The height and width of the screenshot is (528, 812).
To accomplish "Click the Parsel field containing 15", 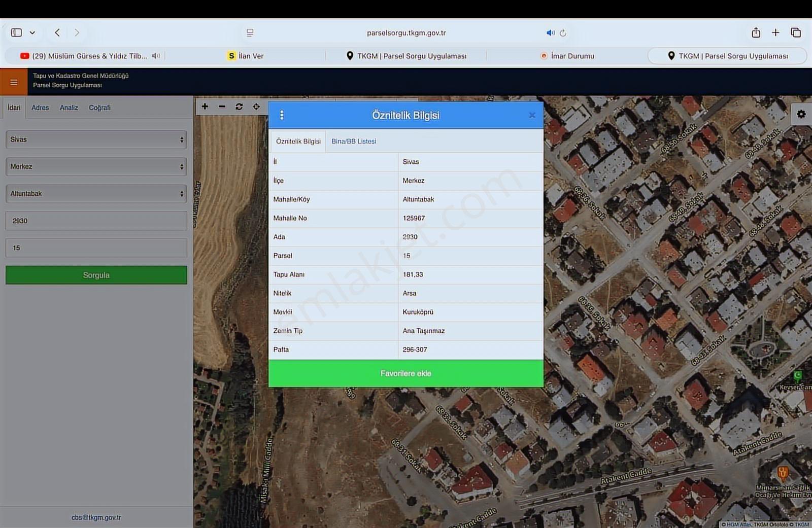I will 96,248.
